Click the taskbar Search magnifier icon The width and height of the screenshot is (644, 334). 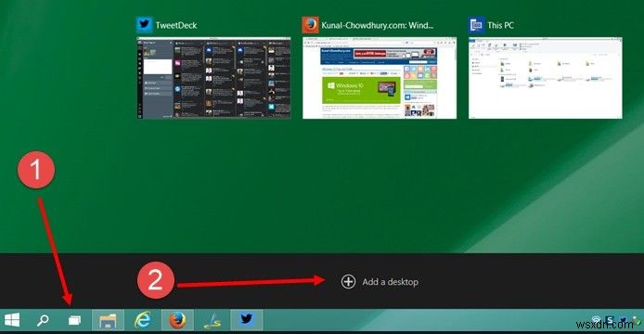pyautogui.click(x=43, y=320)
